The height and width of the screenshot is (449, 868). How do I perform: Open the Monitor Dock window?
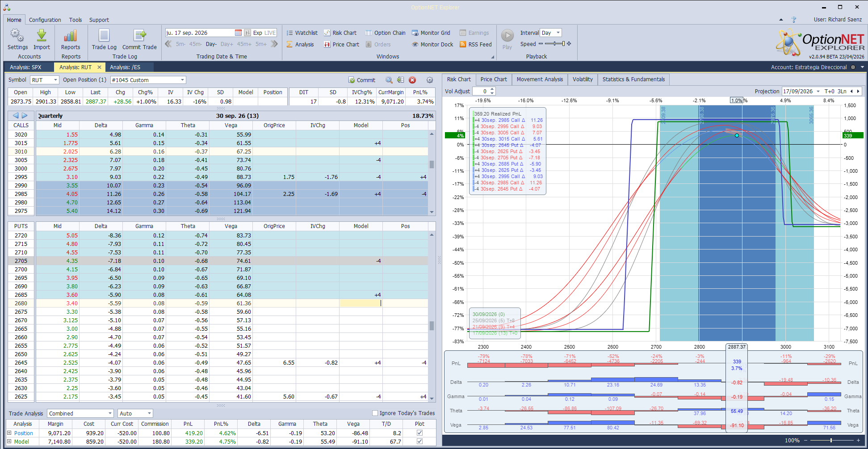432,44
